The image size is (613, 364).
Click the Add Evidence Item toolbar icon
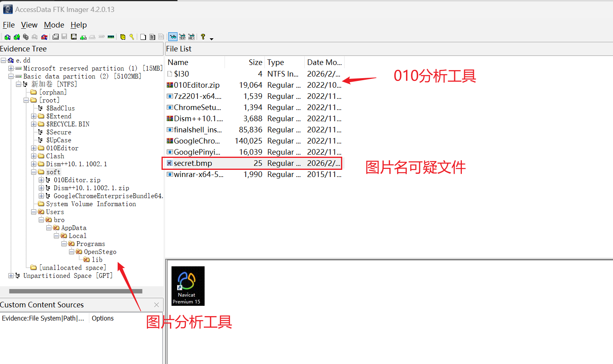click(x=7, y=37)
